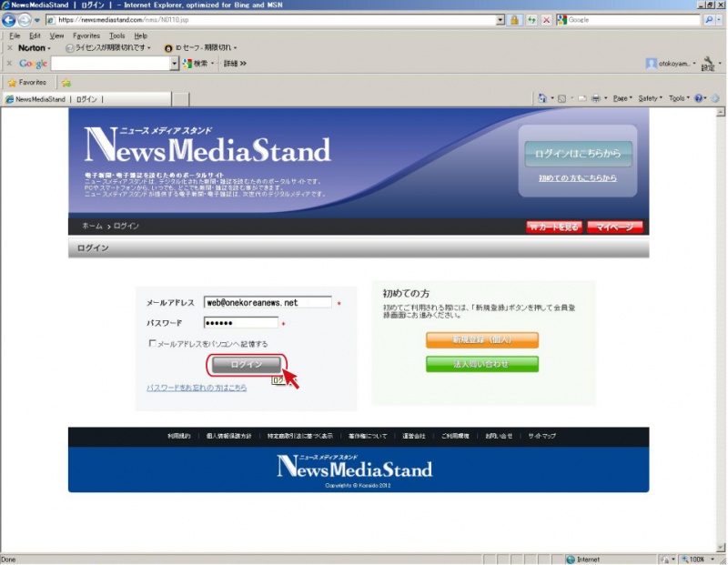The width and height of the screenshot is (728, 565).
Task: Click the blue Help question mark icon
Action: (x=698, y=98)
